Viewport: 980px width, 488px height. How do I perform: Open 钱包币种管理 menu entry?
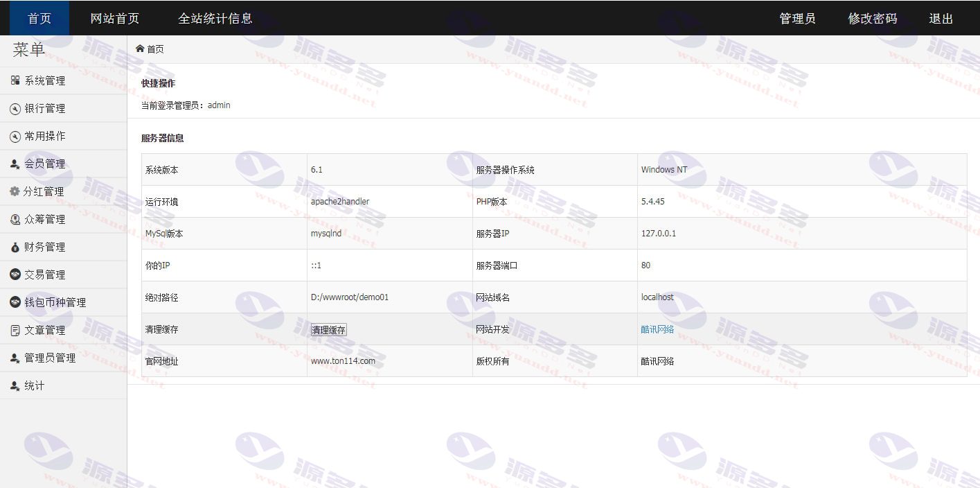point(63,302)
